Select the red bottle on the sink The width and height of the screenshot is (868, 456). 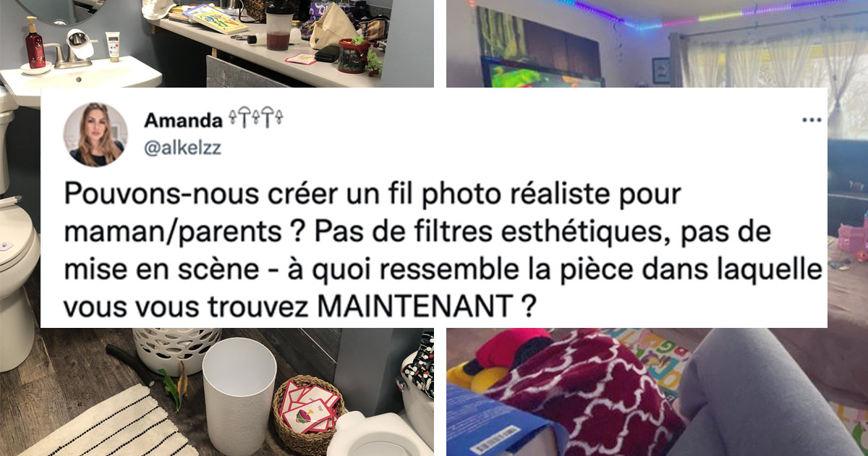(x=35, y=43)
